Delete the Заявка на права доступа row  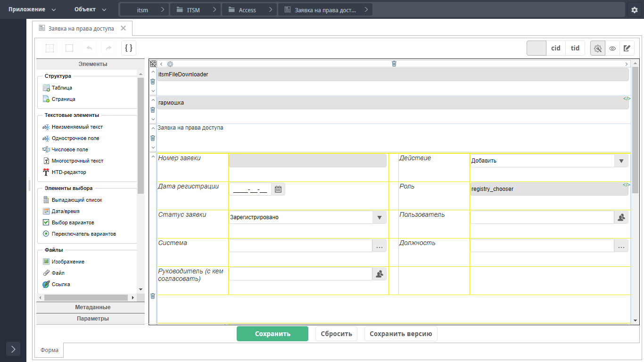(x=153, y=138)
